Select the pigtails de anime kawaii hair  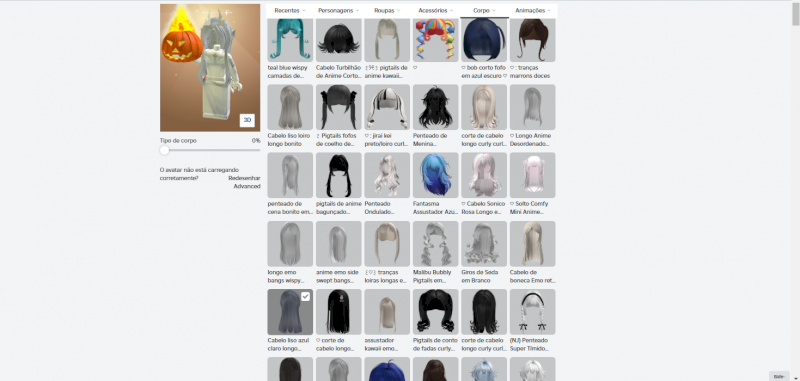(387, 40)
